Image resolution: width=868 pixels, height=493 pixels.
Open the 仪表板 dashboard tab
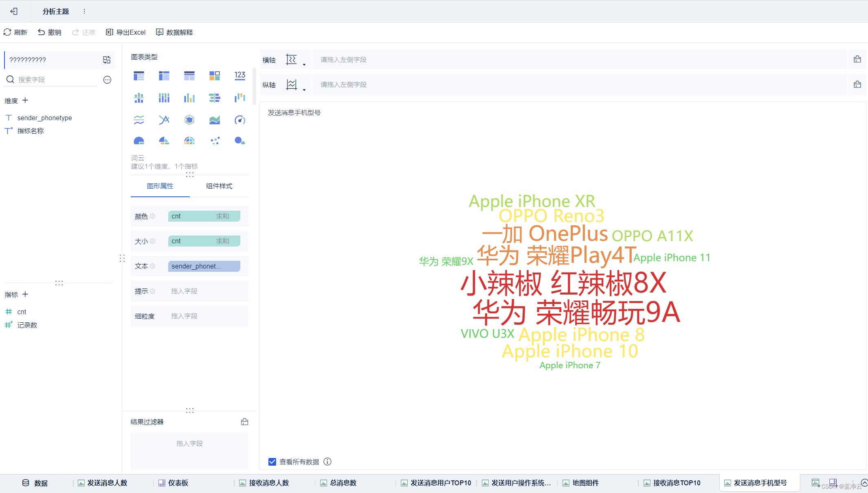(x=174, y=483)
